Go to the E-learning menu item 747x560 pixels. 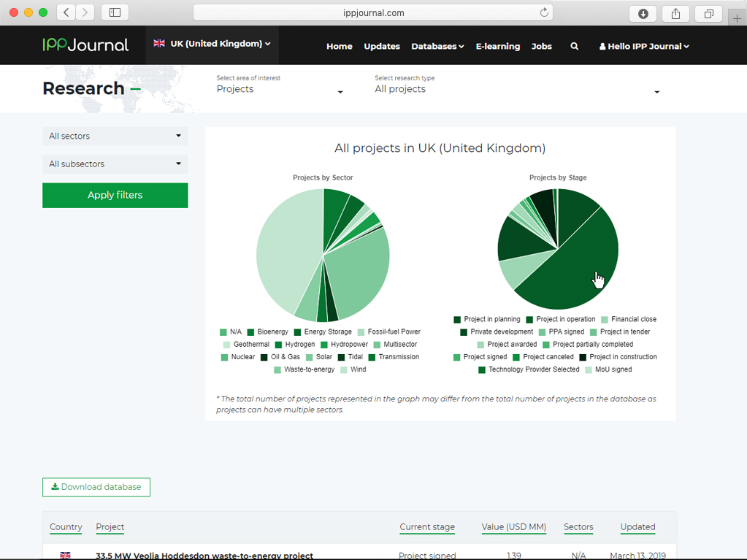(x=498, y=46)
